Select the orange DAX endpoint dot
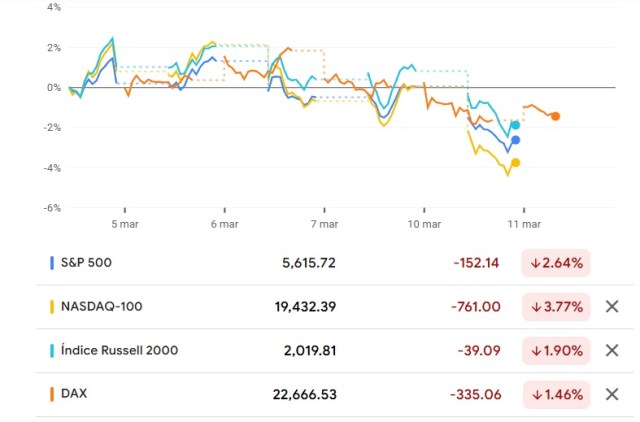640x422 pixels. pos(555,116)
